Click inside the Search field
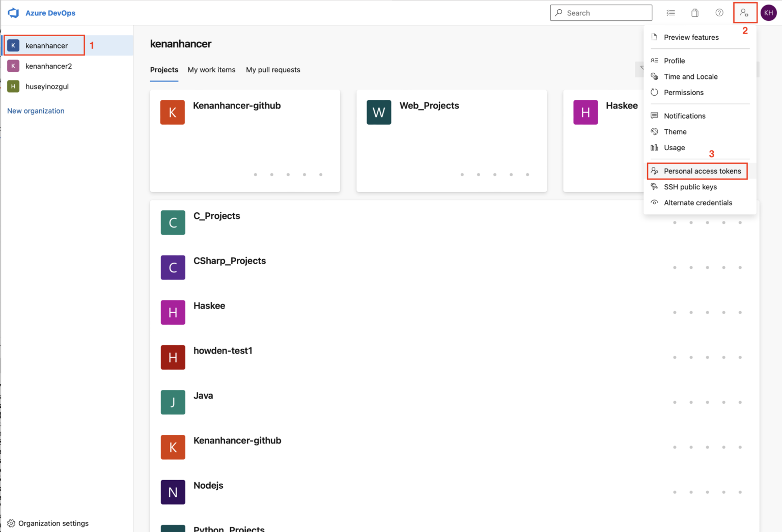The width and height of the screenshot is (782, 532). [x=601, y=13]
